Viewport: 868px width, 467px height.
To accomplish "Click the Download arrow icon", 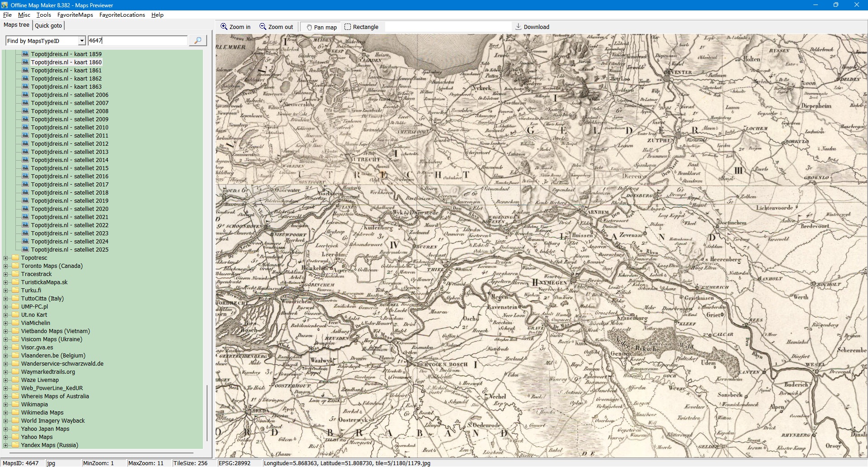I will [519, 27].
